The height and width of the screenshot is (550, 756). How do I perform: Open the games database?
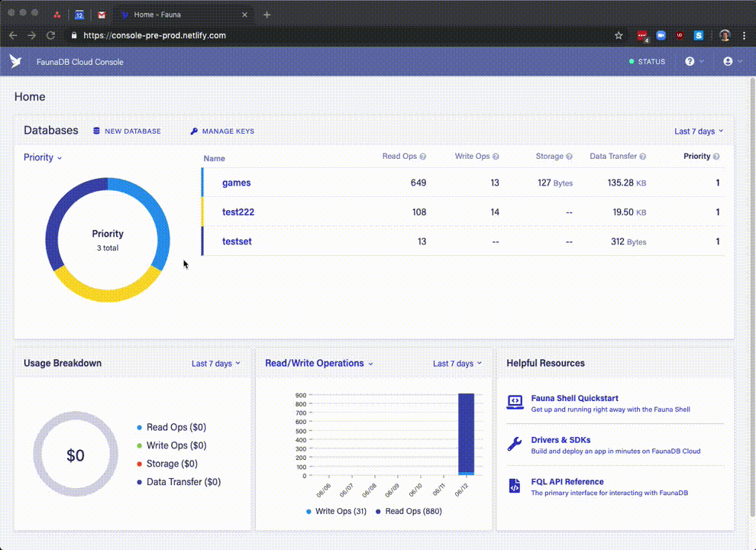click(x=236, y=183)
